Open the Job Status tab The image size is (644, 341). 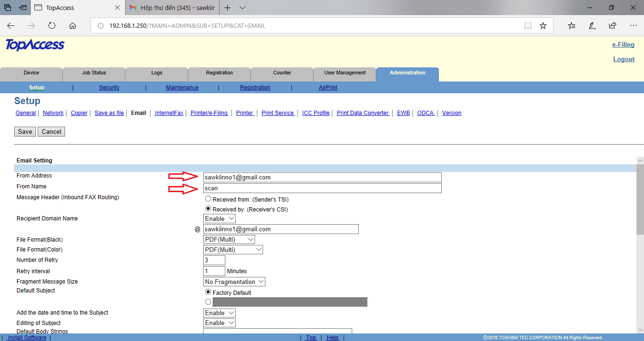click(x=94, y=73)
